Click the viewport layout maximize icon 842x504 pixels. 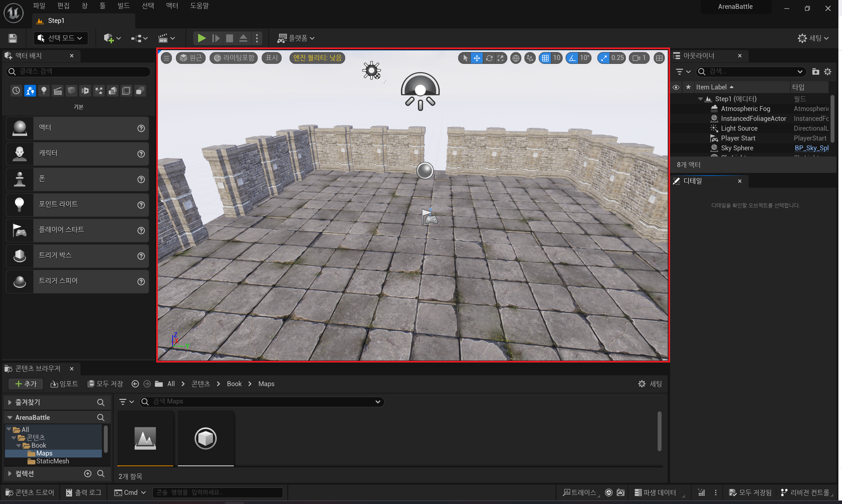pos(659,58)
